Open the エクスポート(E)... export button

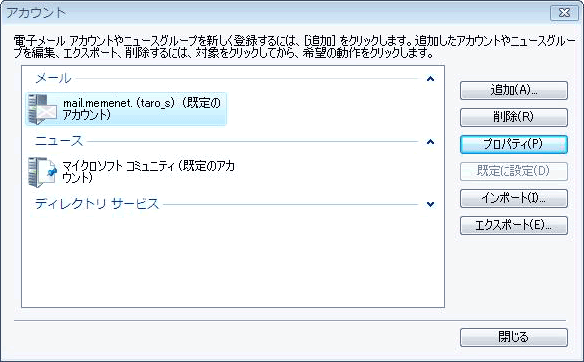coord(514,225)
